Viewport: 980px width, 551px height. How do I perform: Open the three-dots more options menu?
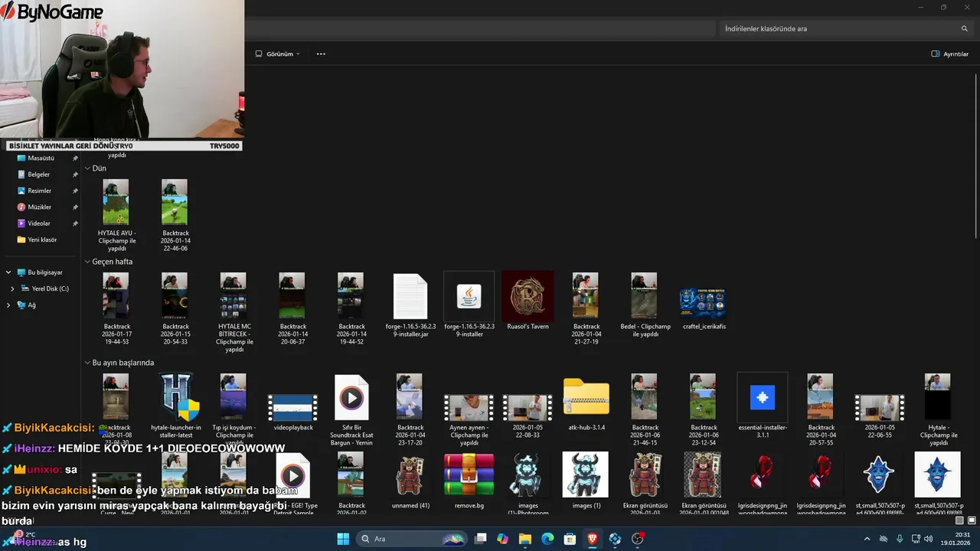click(321, 54)
